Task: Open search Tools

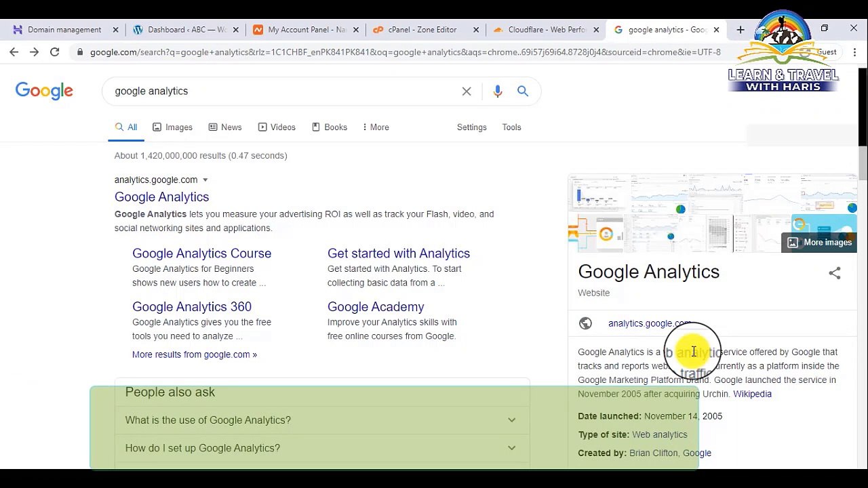Action: tap(511, 127)
